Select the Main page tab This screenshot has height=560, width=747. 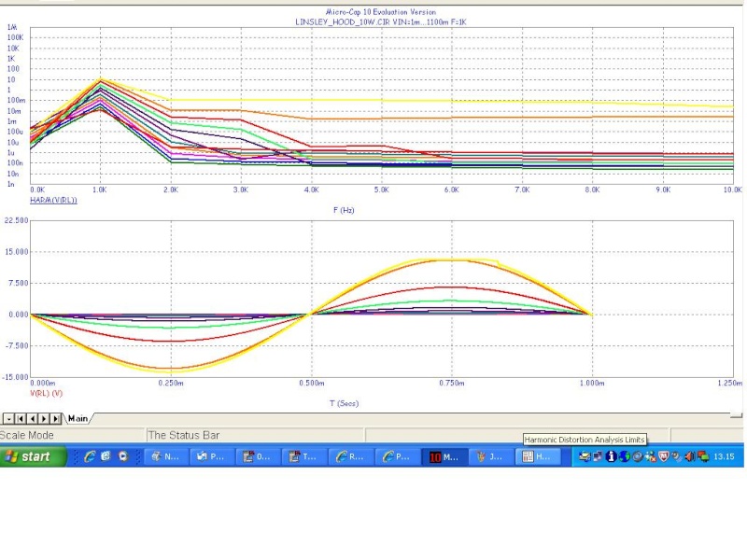point(78,418)
